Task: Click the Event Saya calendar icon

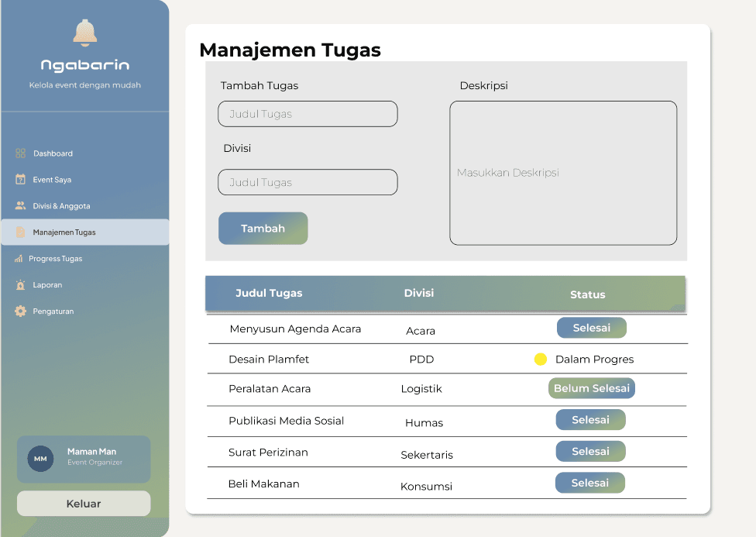Action: click(20, 180)
